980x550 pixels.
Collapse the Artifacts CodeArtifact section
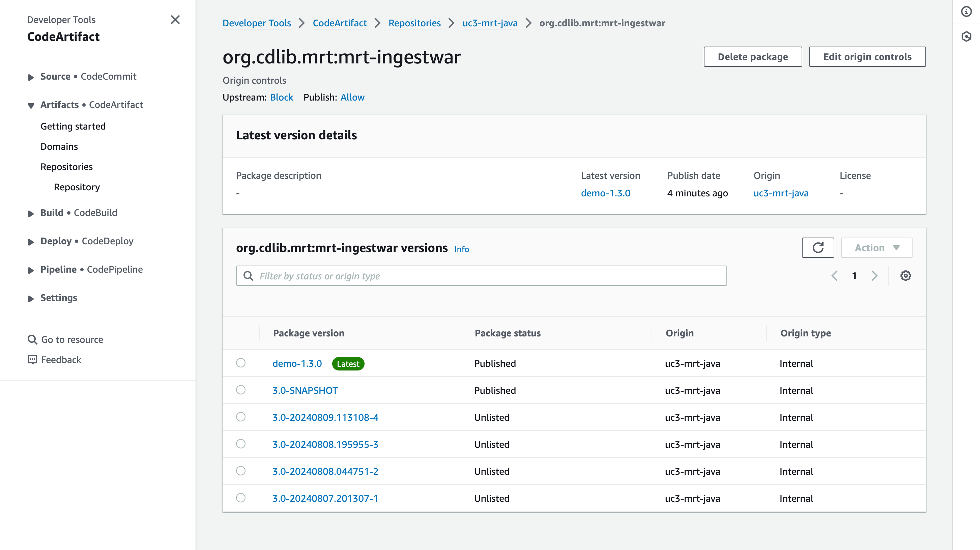pos(31,105)
